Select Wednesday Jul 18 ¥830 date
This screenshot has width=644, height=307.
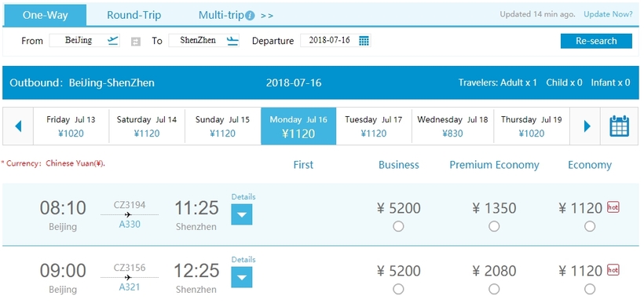click(x=452, y=126)
